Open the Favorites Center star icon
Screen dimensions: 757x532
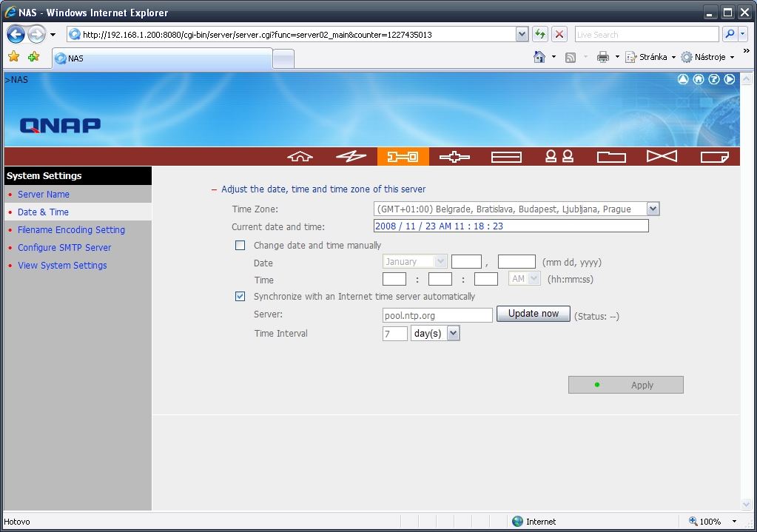(14, 57)
